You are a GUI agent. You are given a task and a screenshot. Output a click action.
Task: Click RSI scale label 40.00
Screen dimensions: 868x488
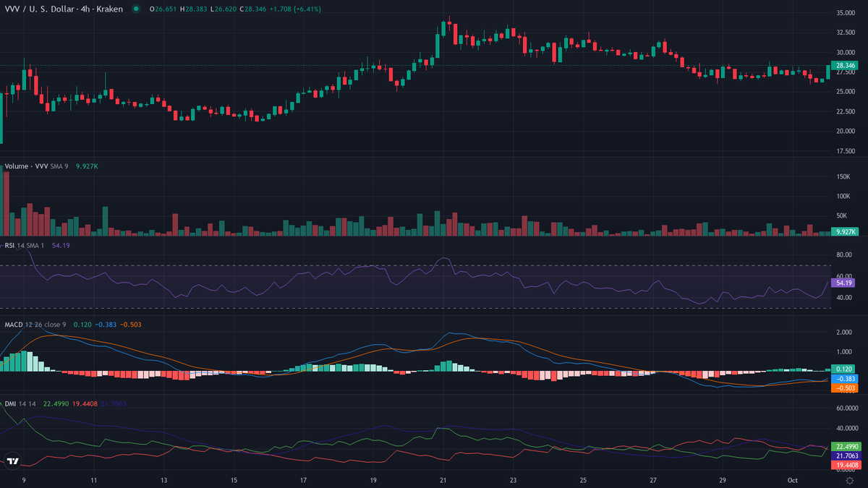pos(845,298)
